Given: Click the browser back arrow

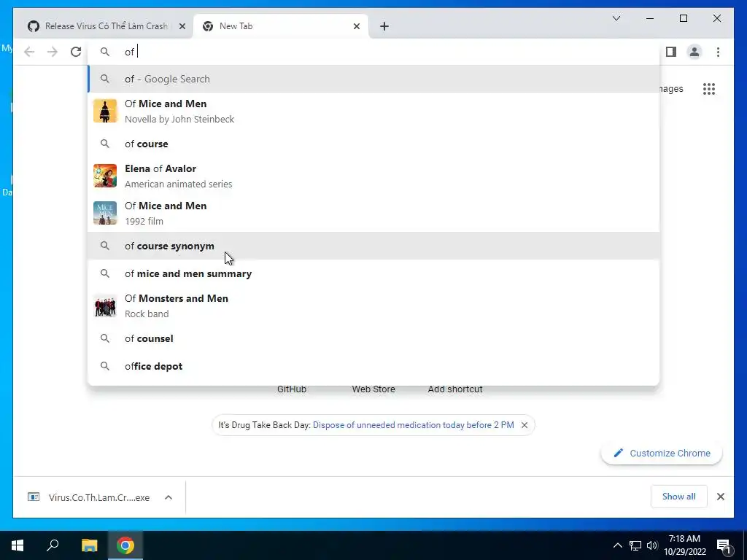Looking at the screenshot, I should click(29, 52).
